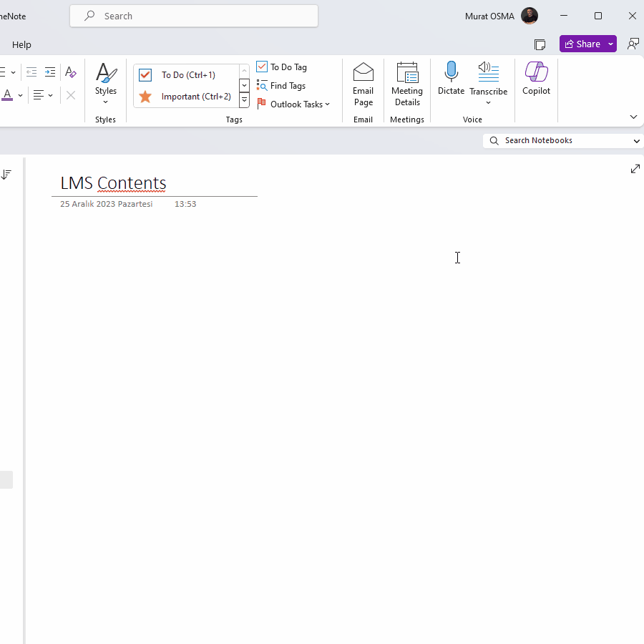Close the OneNote window
The height and width of the screenshot is (644, 644).
[632, 16]
